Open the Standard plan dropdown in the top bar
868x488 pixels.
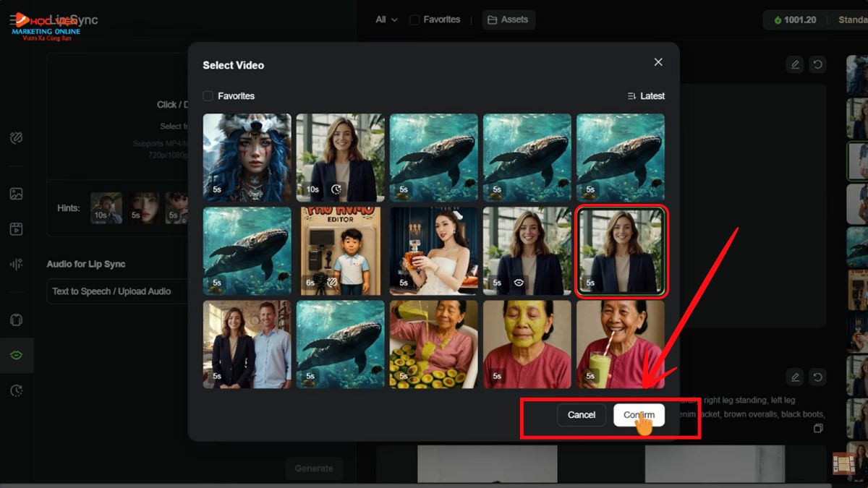click(x=852, y=20)
